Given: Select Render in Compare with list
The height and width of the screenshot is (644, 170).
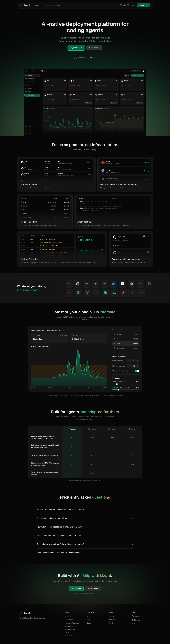Looking at the screenshot, I should click(126, 334).
